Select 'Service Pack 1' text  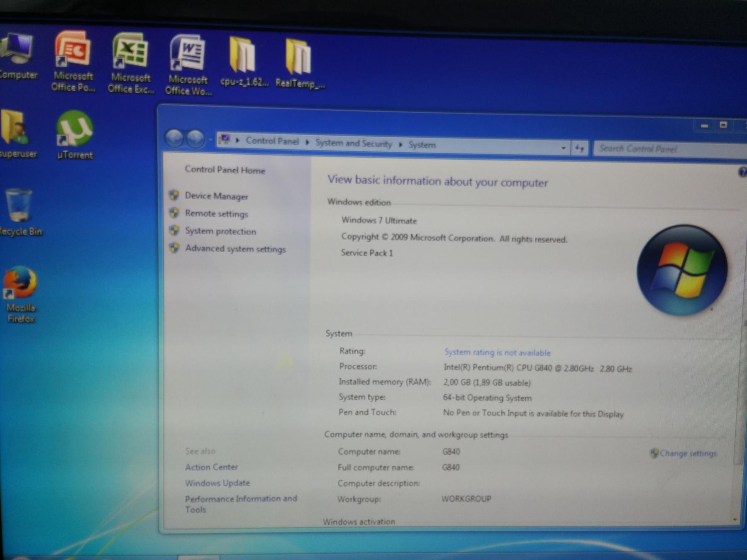point(367,253)
